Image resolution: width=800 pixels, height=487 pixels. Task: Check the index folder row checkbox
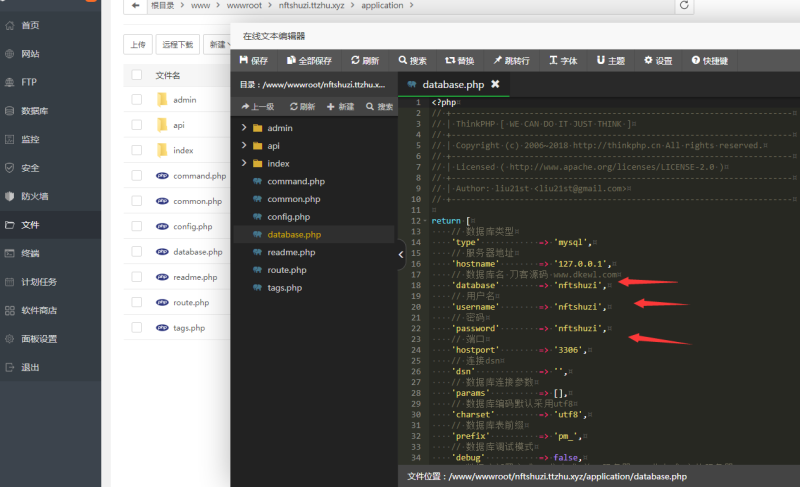click(137, 150)
